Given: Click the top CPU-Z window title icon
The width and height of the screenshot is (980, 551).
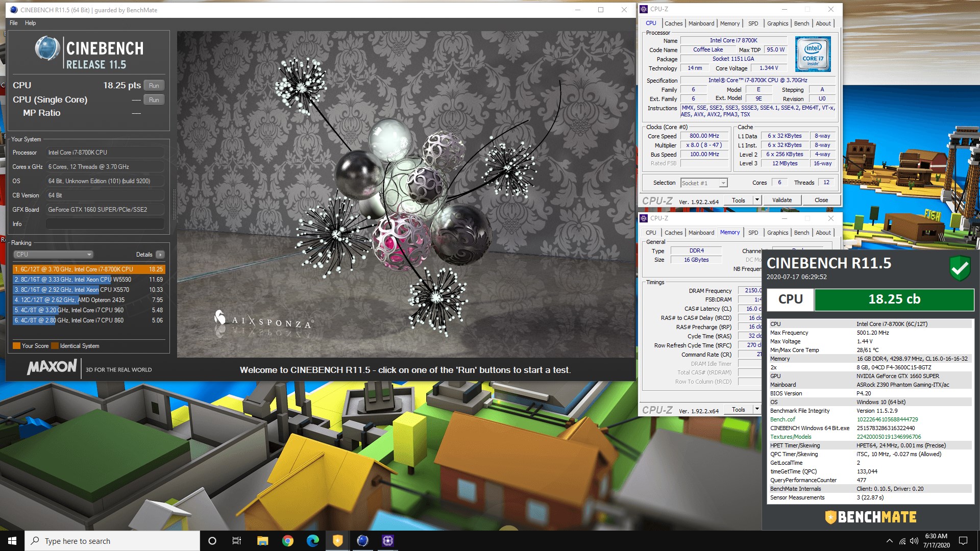Looking at the screenshot, I should click(x=644, y=9).
